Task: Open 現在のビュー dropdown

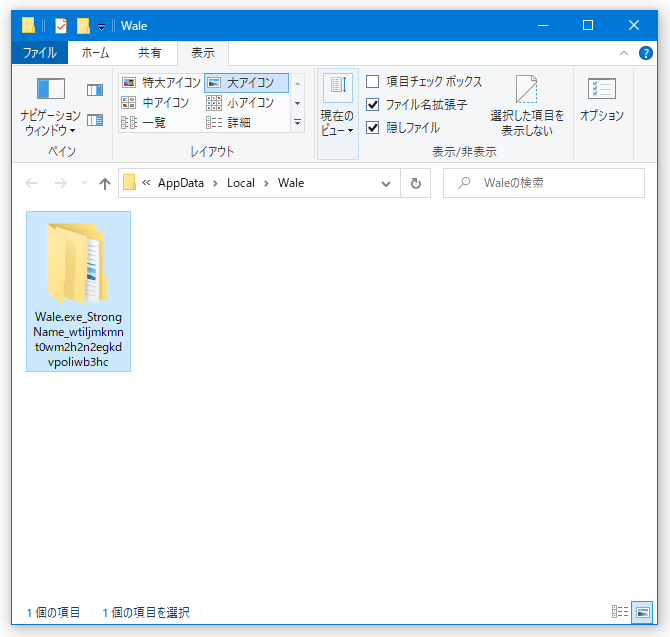Action: point(338,114)
